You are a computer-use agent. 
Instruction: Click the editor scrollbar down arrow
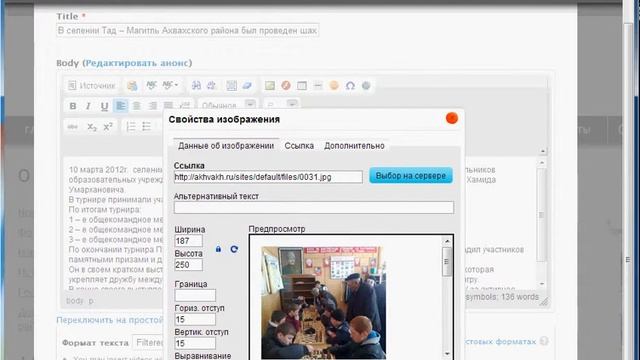pyautogui.click(x=542, y=284)
